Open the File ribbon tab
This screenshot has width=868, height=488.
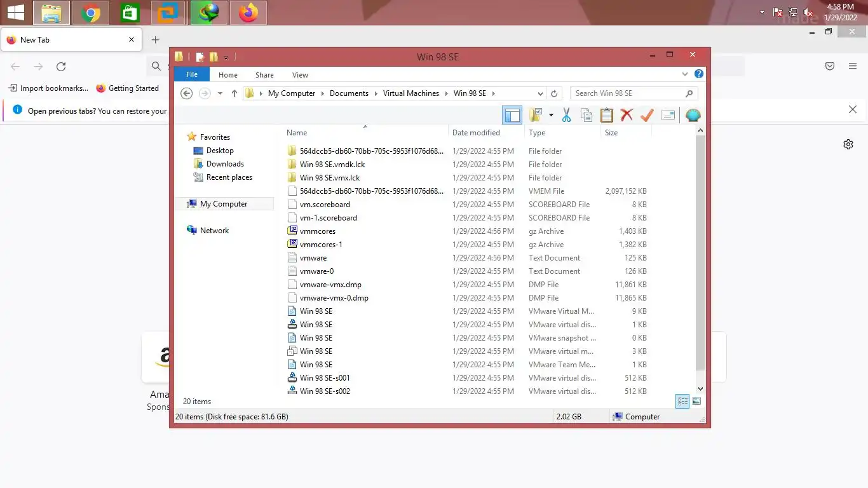click(191, 74)
